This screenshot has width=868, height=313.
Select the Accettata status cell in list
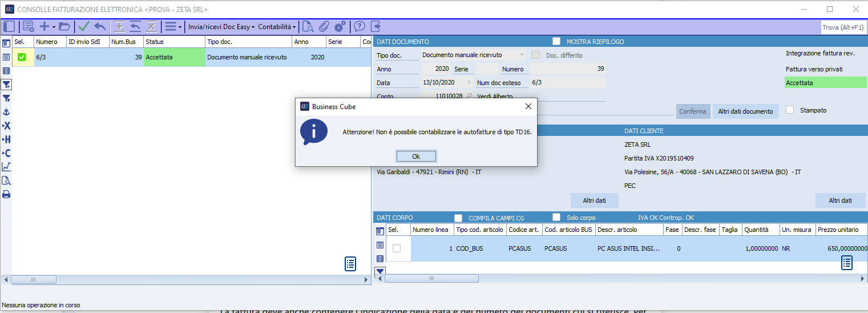pyautogui.click(x=174, y=57)
